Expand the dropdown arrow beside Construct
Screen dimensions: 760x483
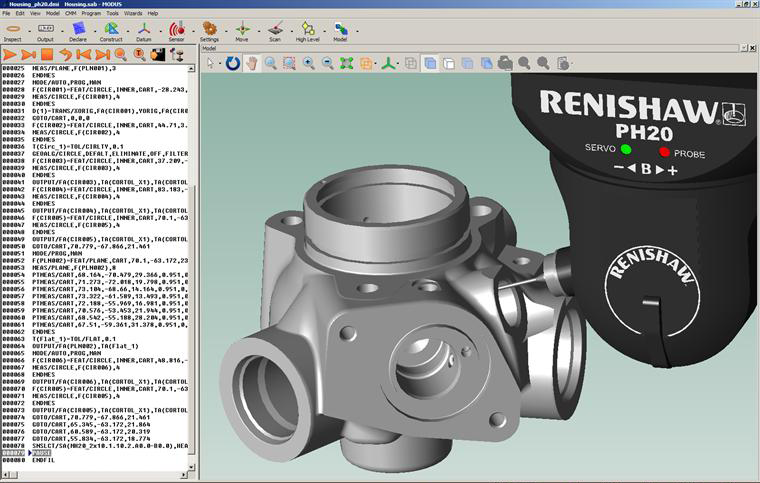pos(128,31)
